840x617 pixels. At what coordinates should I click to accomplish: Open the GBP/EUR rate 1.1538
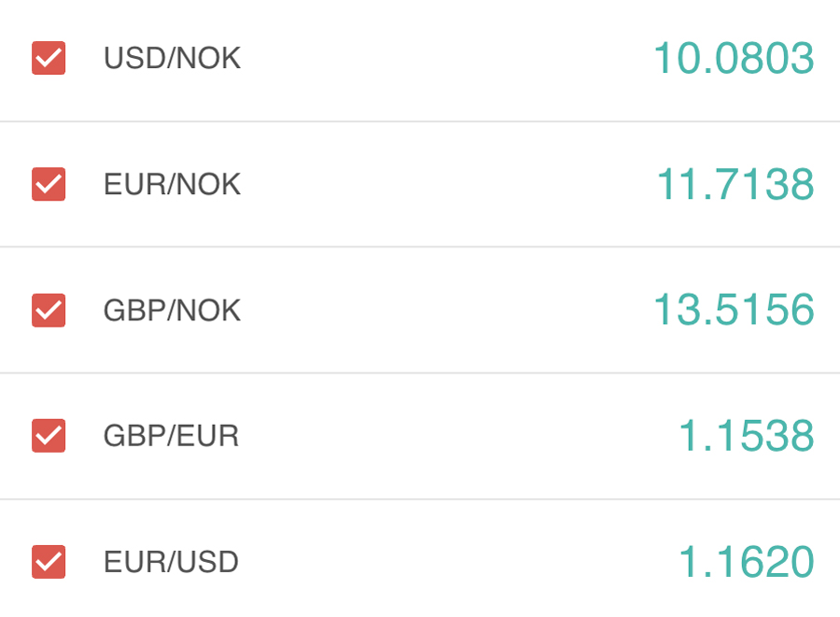click(x=746, y=436)
